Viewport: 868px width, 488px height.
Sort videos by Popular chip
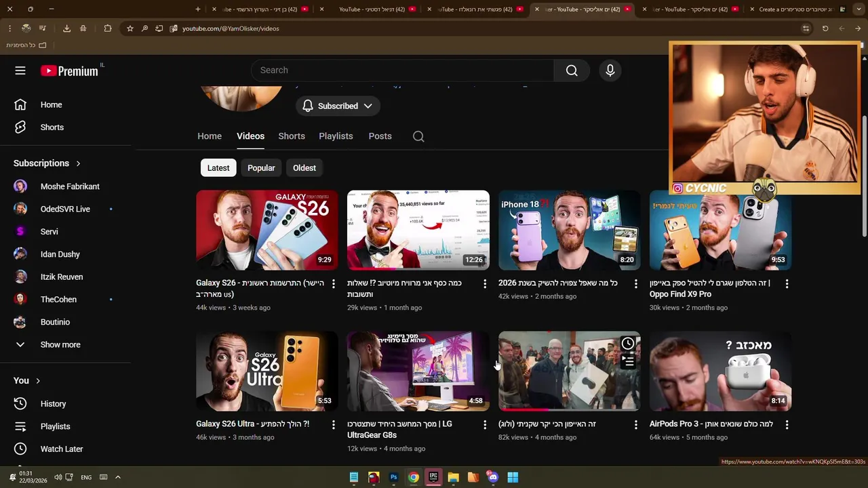[261, 168]
